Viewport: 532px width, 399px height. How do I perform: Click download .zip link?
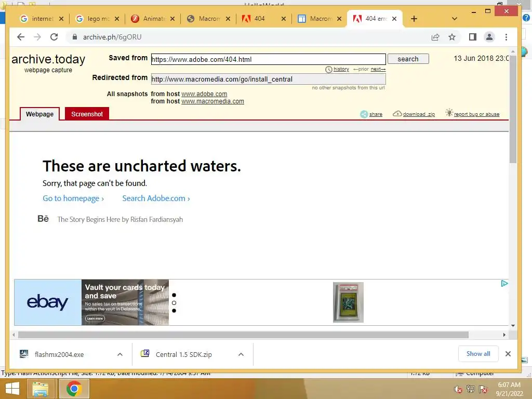(x=414, y=114)
